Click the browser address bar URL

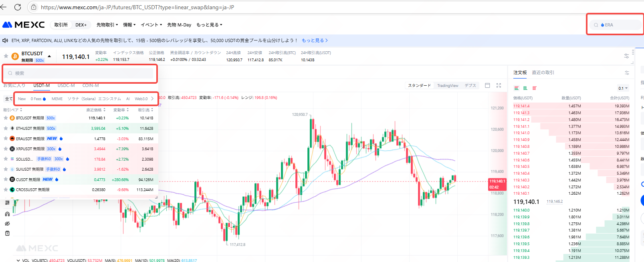137,7
